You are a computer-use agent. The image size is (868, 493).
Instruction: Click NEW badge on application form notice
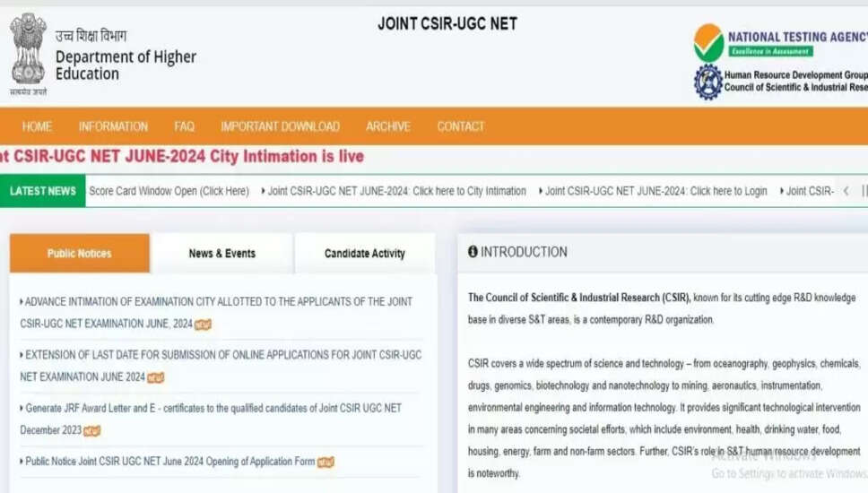click(325, 463)
